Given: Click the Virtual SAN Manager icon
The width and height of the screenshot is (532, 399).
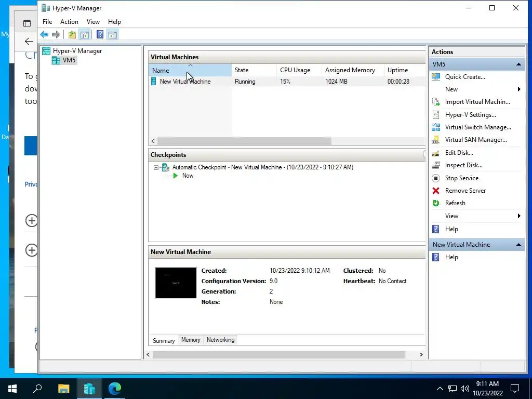Looking at the screenshot, I should [x=436, y=140].
